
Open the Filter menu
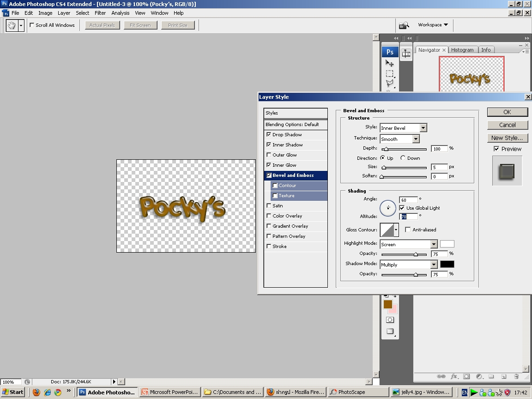pyautogui.click(x=100, y=13)
